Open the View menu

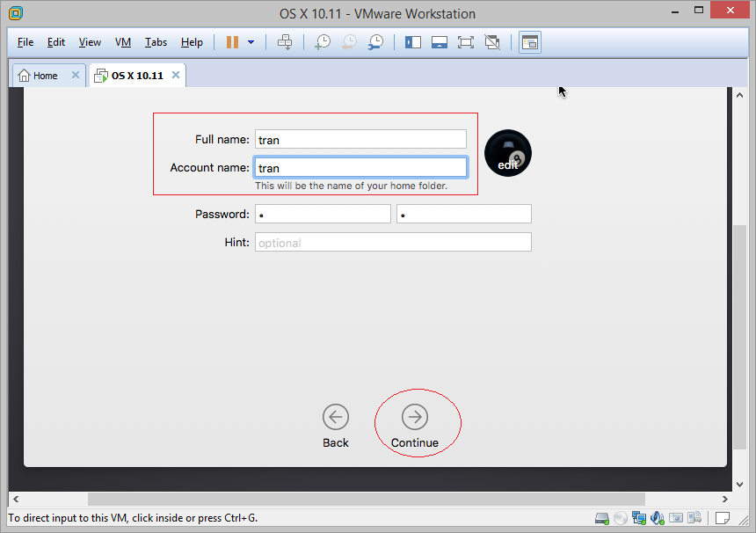click(90, 42)
